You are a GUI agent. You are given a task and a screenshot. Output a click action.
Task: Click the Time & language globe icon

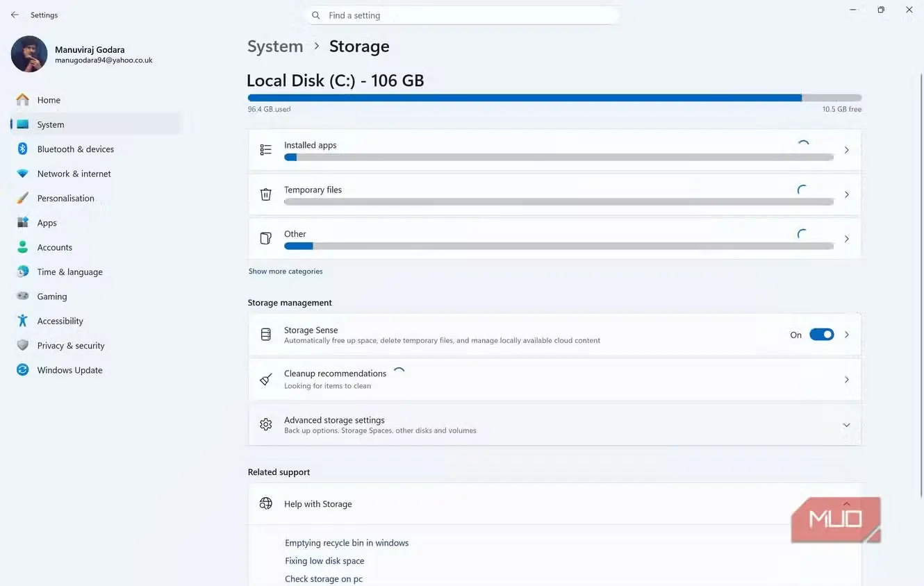coord(23,271)
